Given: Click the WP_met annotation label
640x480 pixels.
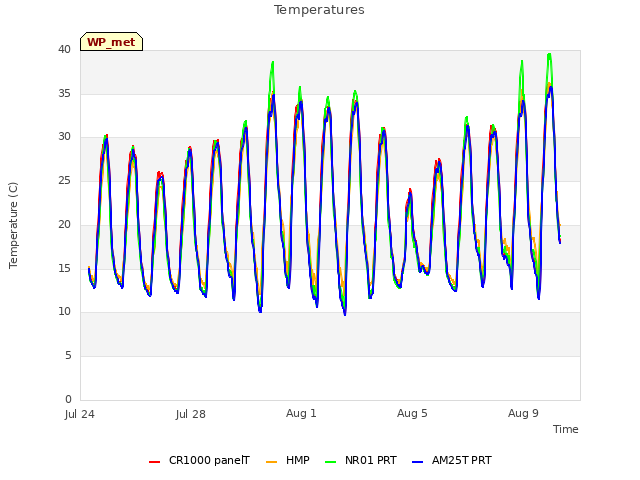Looking at the screenshot, I should 111,42.
